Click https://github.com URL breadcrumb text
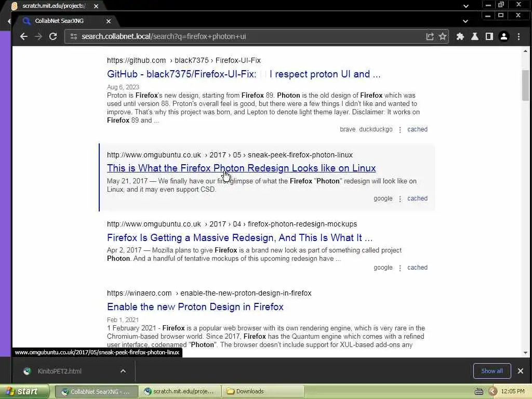Viewport: 532px width, 399px height. [136, 60]
